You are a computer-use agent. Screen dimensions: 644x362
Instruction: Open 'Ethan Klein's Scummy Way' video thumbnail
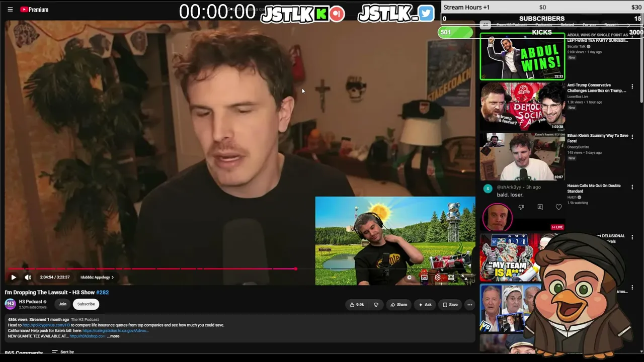(522, 156)
